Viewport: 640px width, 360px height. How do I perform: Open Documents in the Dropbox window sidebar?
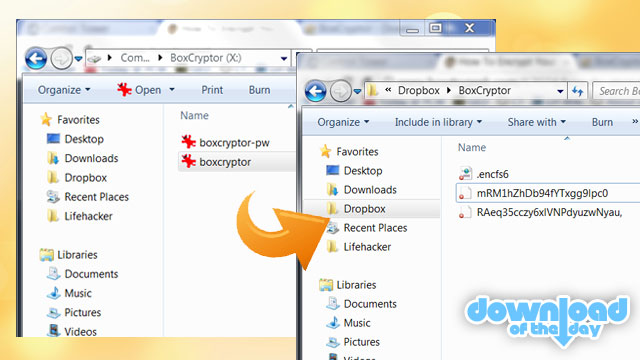click(x=370, y=304)
